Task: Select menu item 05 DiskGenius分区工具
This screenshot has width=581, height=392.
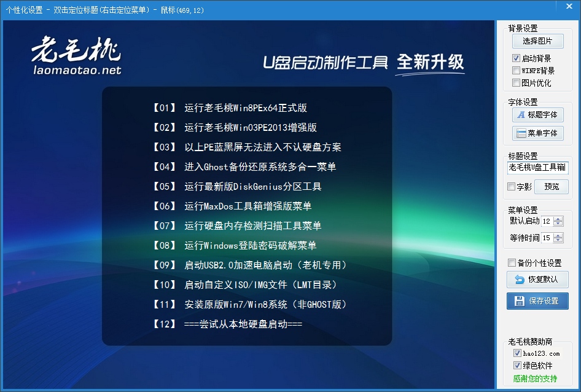Action: 236,187
